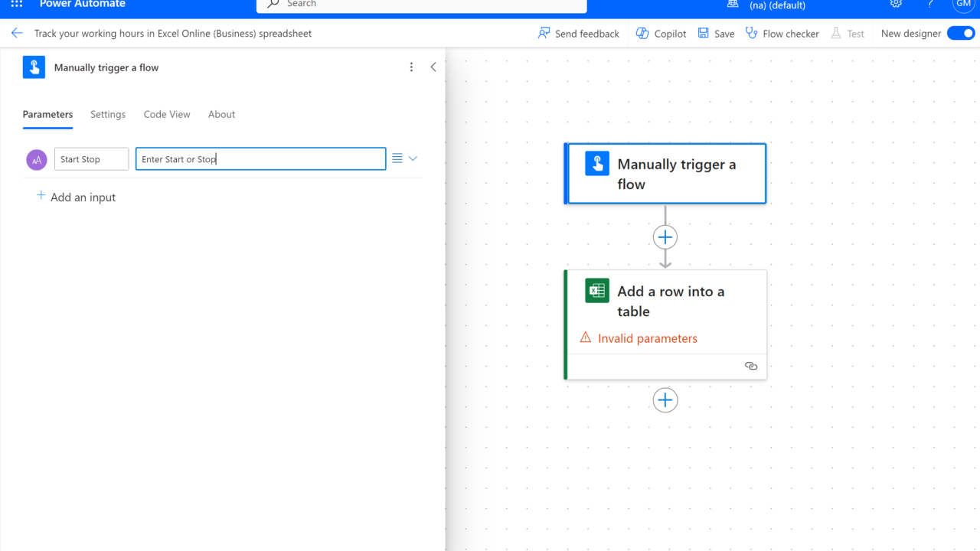980x551 pixels.
Task: Select the Parameters tab
Action: (x=47, y=115)
